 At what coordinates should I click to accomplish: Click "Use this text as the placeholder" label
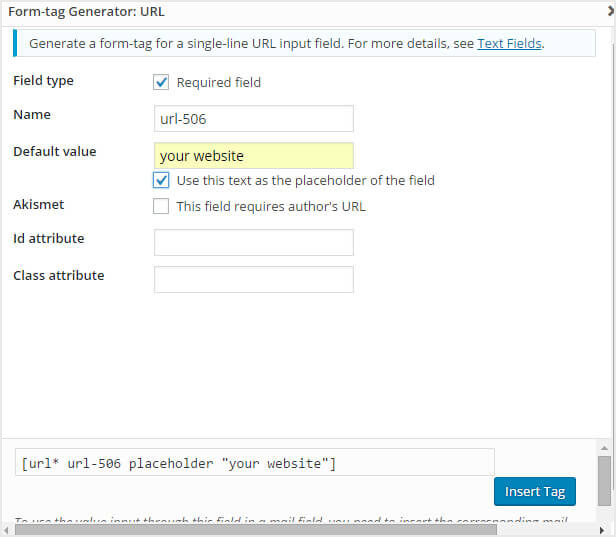305,181
